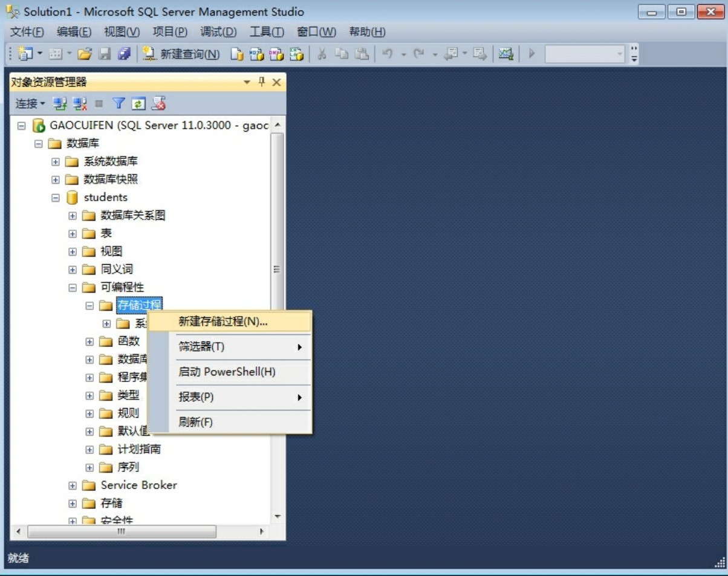Expand the 数据库关系图 folder
Screen dimensions: 728x576
point(73,216)
